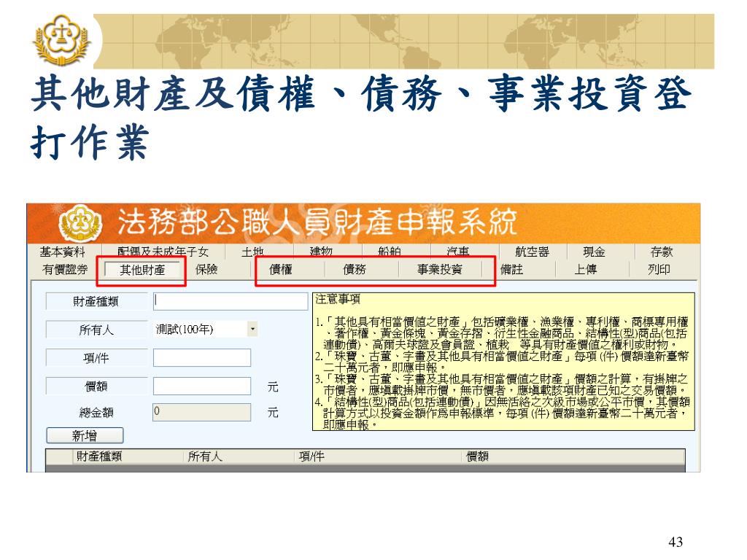The image size is (747, 560).
Task: Switch to the 備註 tab
Action: (511, 270)
